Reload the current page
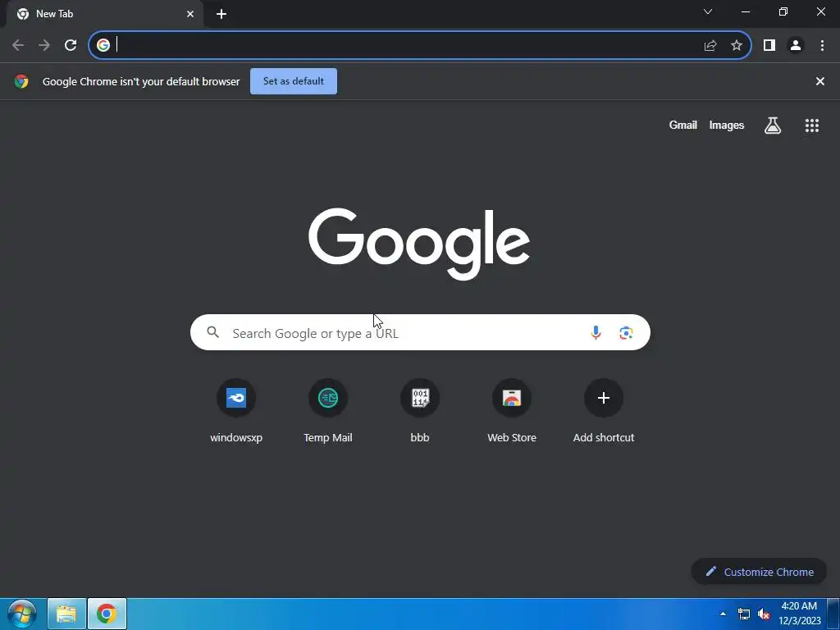Screen dimensions: 840x630 click(71, 45)
